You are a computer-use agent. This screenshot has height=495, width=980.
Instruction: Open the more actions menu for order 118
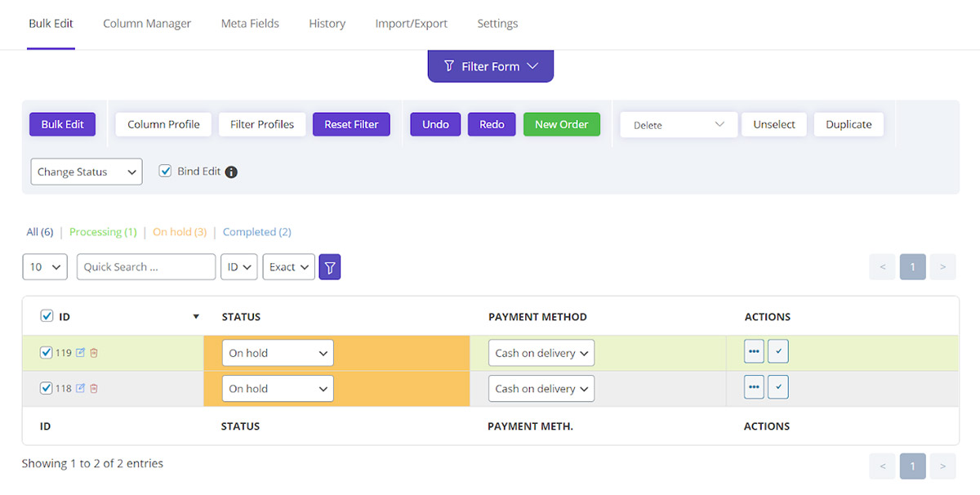tap(753, 387)
